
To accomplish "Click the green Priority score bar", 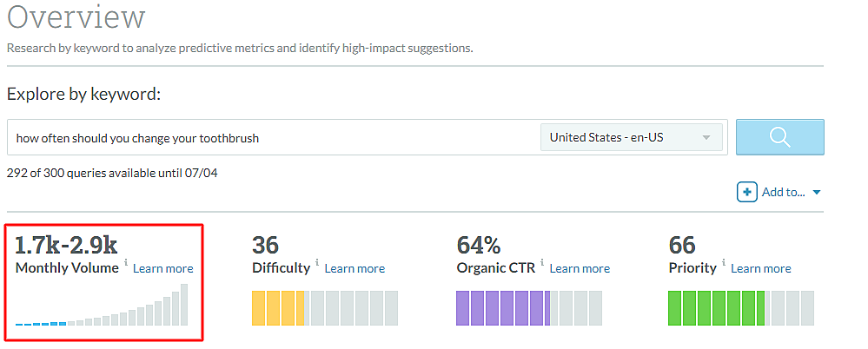I will tap(716, 308).
